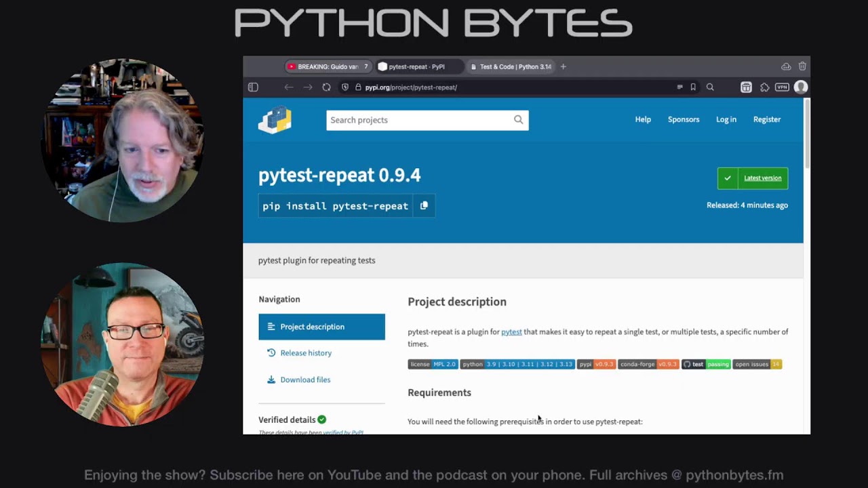Copy the pip install command
This screenshot has height=488, width=868.
click(424, 205)
